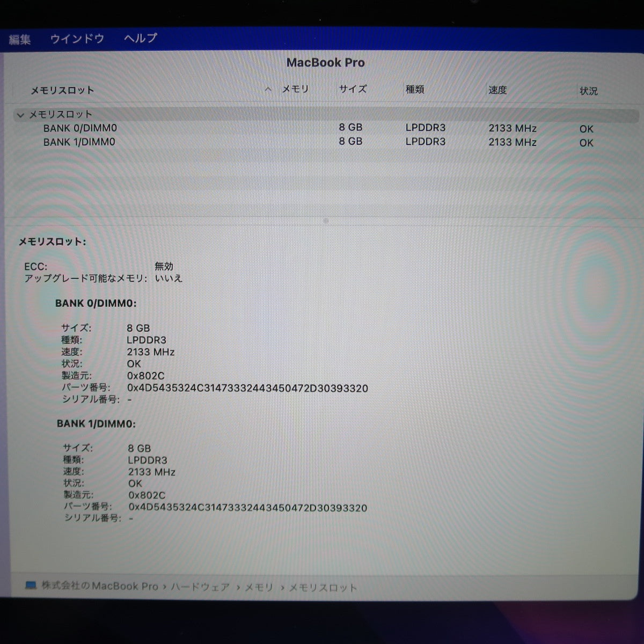Viewport: 644px width, 644px height.
Task: Click the メモリスロット breadcrumb entry
Action: [322, 588]
